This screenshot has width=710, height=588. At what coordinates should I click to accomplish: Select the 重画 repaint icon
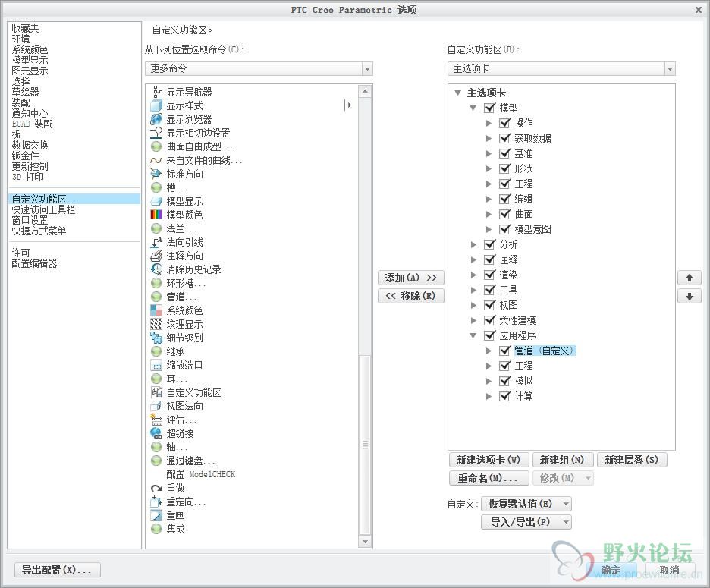[x=156, y=515]
